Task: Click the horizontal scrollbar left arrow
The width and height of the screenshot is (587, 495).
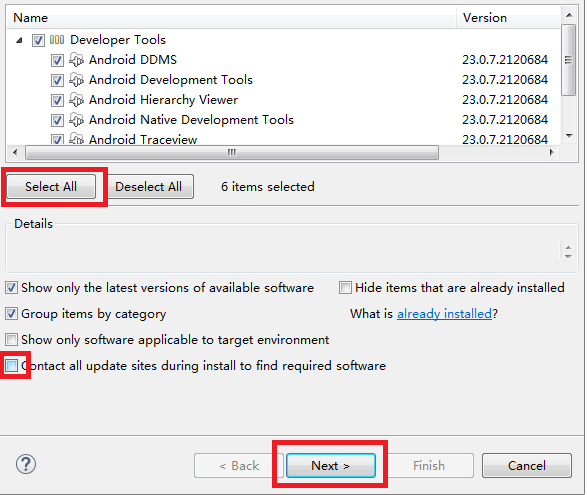Action: coord(15,152)
